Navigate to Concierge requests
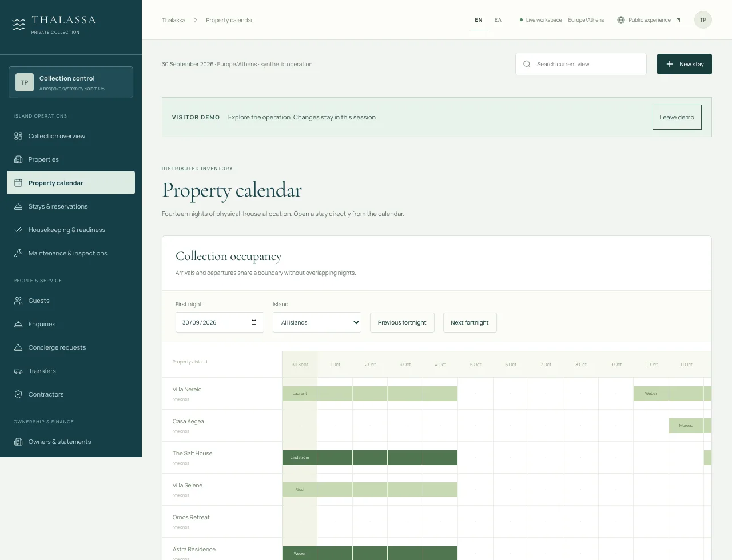Viewport: 732px width, 560px height. tap(71, 347)
